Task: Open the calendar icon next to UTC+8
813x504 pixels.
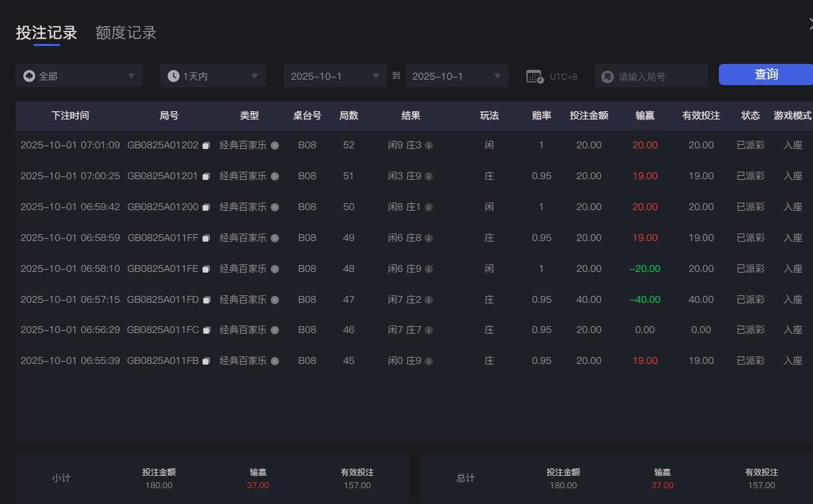Action: 534,76
